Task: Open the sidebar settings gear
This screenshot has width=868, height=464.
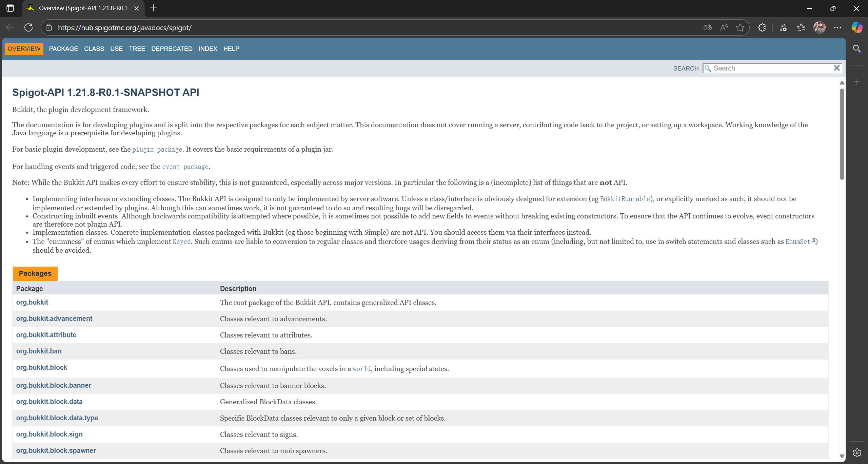Action: tap(857, 452)
